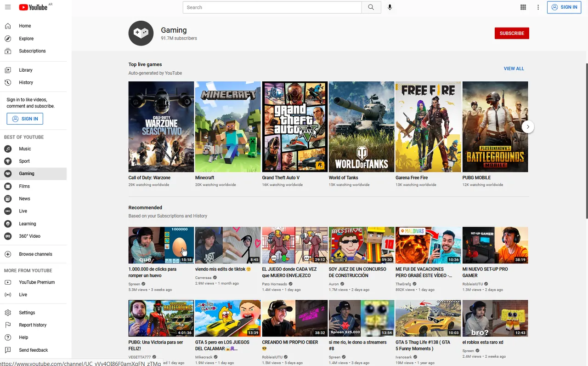Click inside the Search input field
The image size is (588, 366).
pos(272,7)
